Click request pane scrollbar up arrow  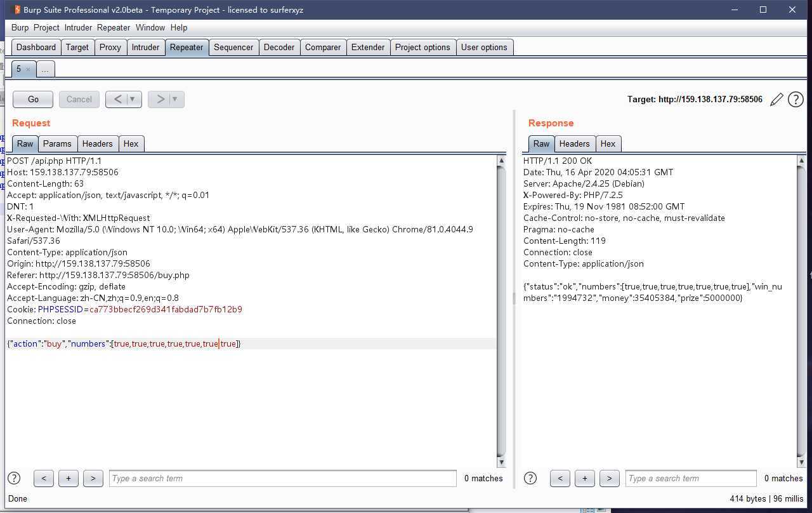501,161
